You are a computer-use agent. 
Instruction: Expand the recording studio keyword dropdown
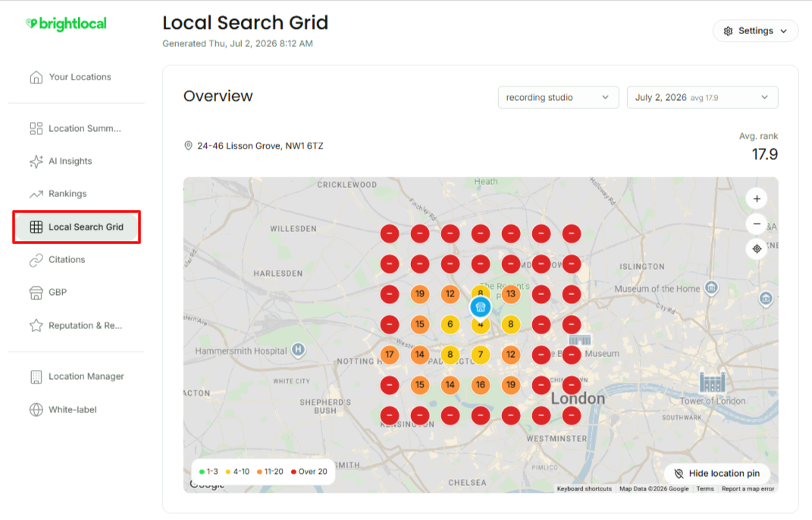[558, 97]
